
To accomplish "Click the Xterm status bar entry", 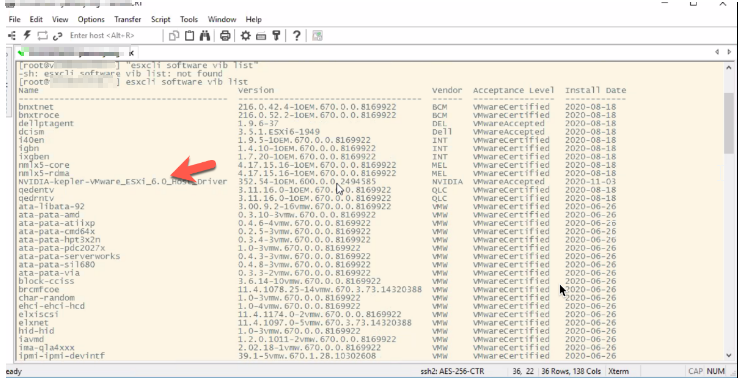I will coord(618,371).
